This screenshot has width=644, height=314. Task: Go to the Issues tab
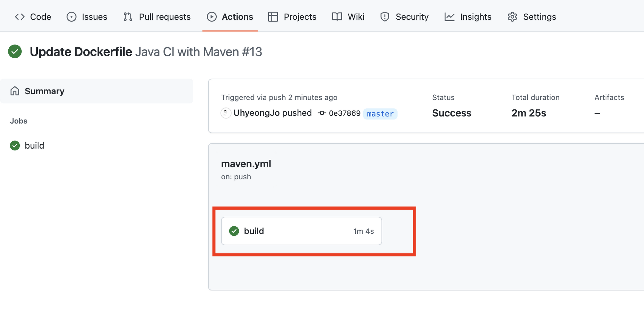[x=87, y=17]
